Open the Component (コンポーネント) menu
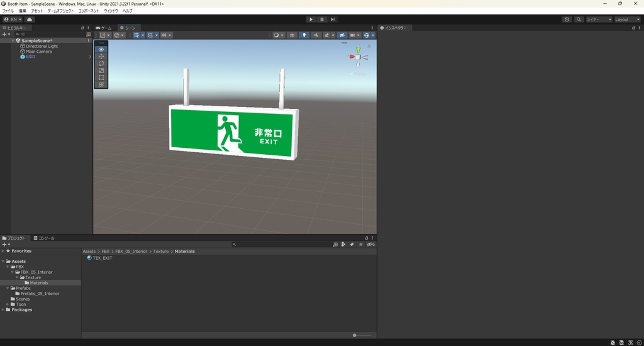 [x=89, y=11]
